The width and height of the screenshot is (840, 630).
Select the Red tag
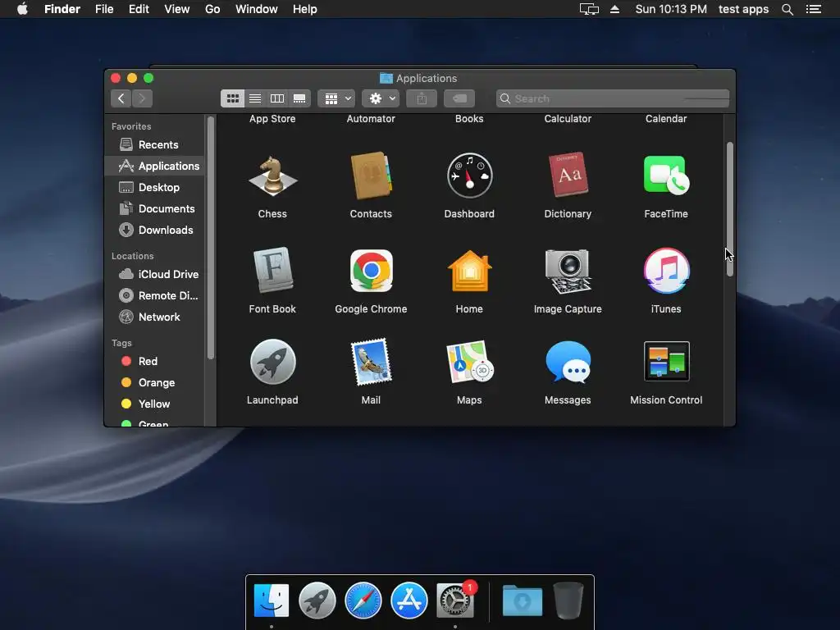pyautogui.click(x=154, y=361)
